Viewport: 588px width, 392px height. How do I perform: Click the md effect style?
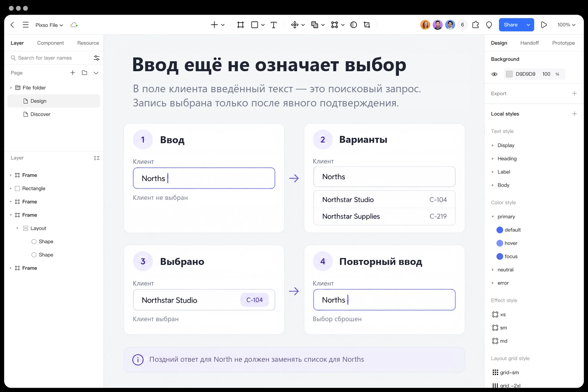click(x=500, y=341)
